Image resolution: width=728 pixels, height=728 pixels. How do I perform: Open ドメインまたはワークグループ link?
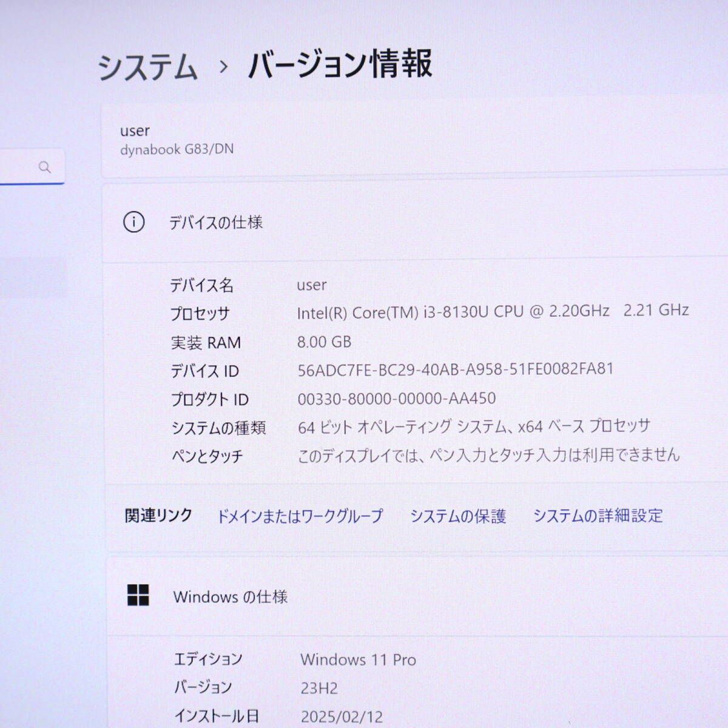[300, 516]
